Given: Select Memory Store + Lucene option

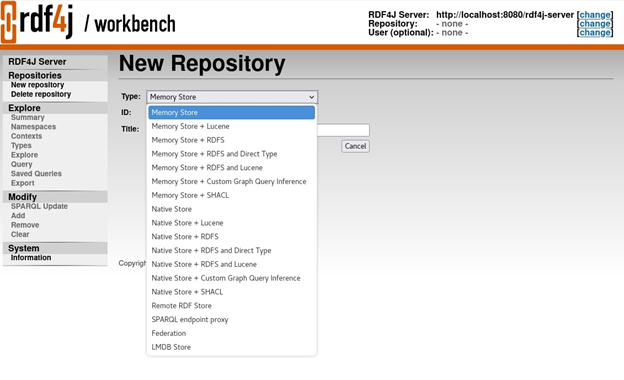Looking at the screenshot, I should pyautogui.click(x=232, y=127).
